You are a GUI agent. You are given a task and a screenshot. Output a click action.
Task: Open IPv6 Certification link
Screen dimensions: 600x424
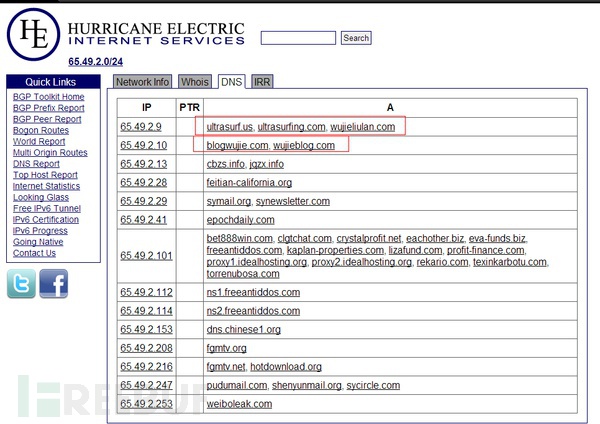coord(46,219)
